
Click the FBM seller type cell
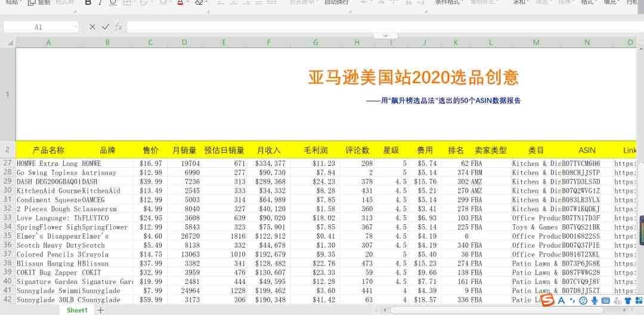point(490,172)
